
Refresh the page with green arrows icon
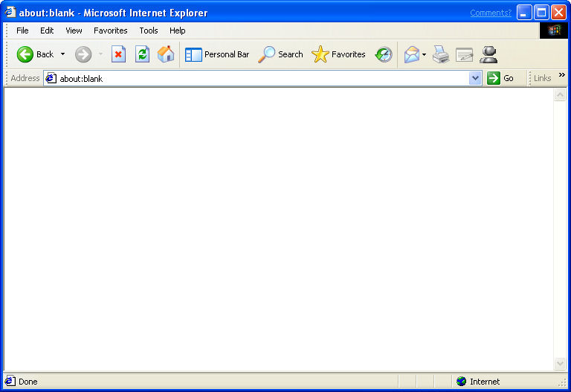(143, 54)
